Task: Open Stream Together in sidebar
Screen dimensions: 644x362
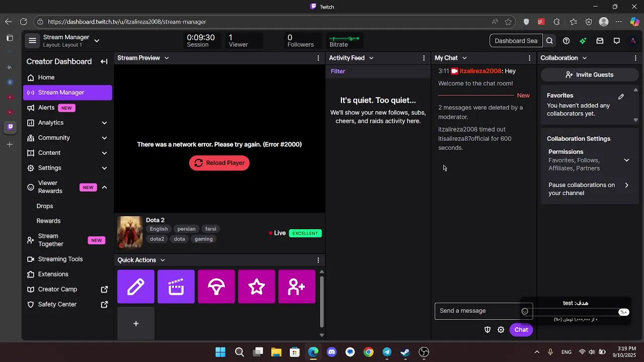Action: click(67, 240)
